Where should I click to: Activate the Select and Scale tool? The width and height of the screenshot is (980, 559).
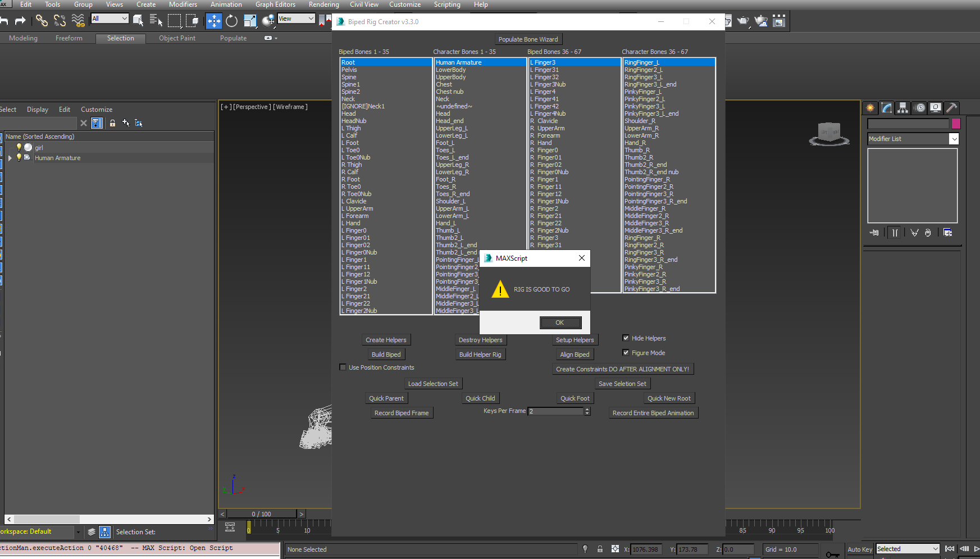pyautogui.click(x=250, y=21)
